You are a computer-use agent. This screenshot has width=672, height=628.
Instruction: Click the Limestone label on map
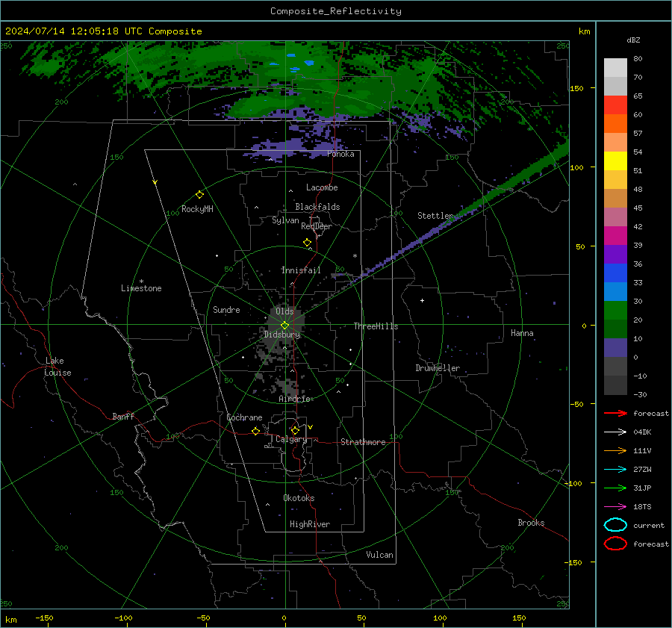click(x=141, y=288)
